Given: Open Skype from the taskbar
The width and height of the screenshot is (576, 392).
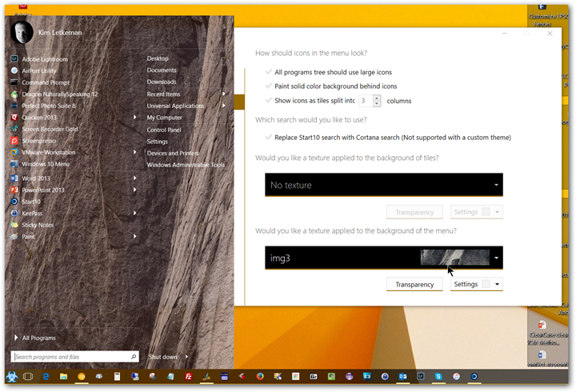Looking at the screenshot, I should tap(438, 377).
